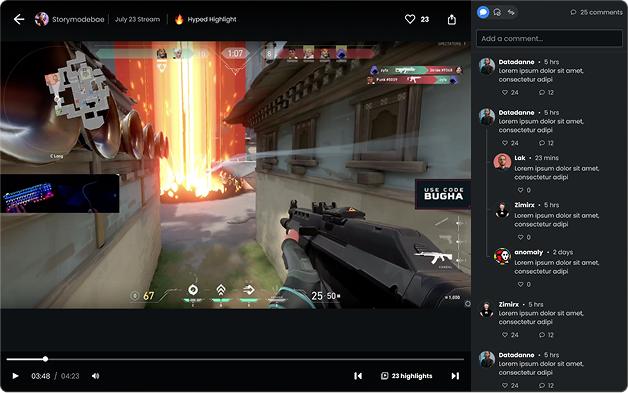The image size is (628, 393).
Task: Switch to the swap arrows tab icon
Action: tap(511, 12)
